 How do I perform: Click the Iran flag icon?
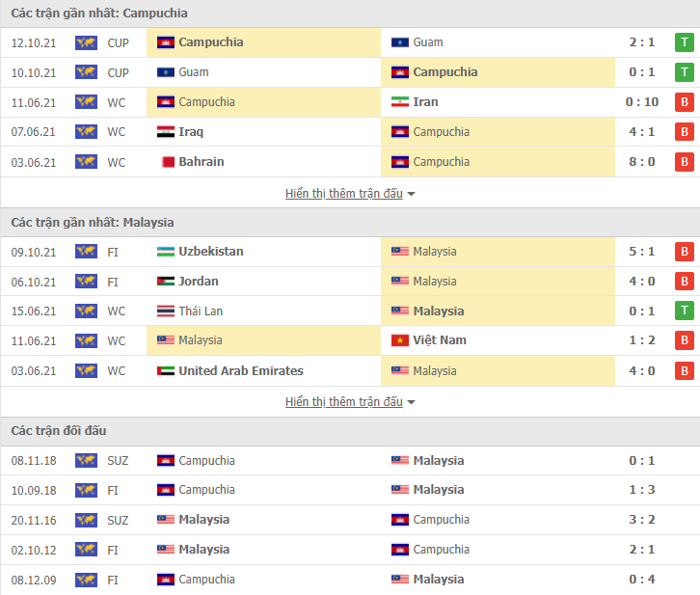tap(399, 102)
